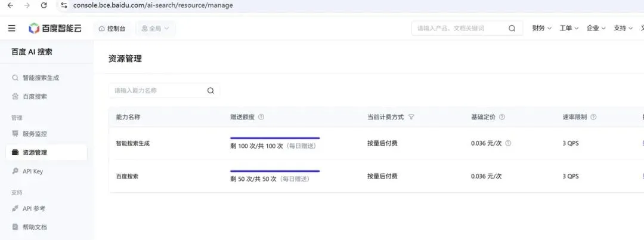Click the search icon beside sidebar 智能搜索生成

pyautogui.click(x=15, y=78)
